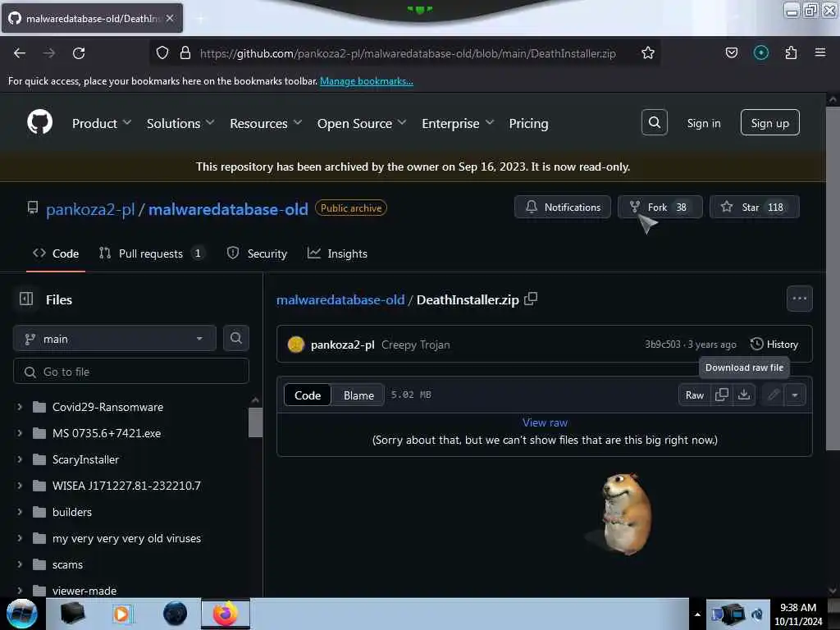Viewport: 840px width, 630px height.
Task: Star the repository button
Action: [x=755, y=207]
